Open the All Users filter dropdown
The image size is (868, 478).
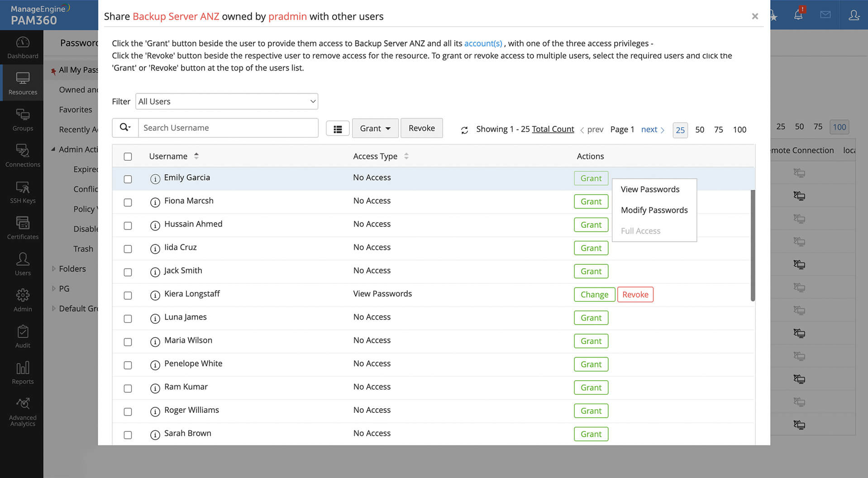(x=227, y=101)
